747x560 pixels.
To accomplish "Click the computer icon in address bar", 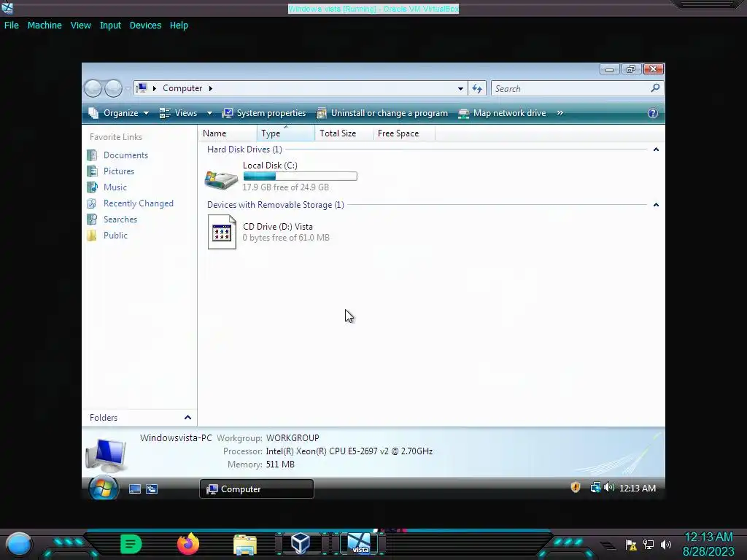I will pos(142,88).
